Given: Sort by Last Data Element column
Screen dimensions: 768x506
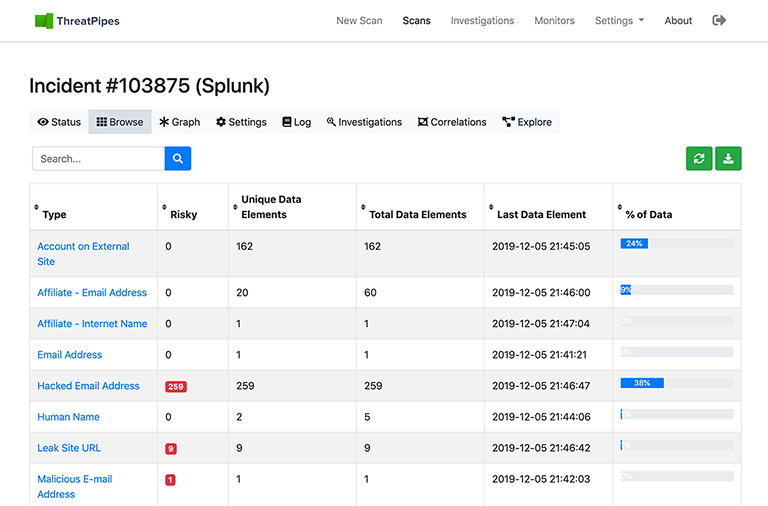Looking at the screenshot, I should coord(541,214).
